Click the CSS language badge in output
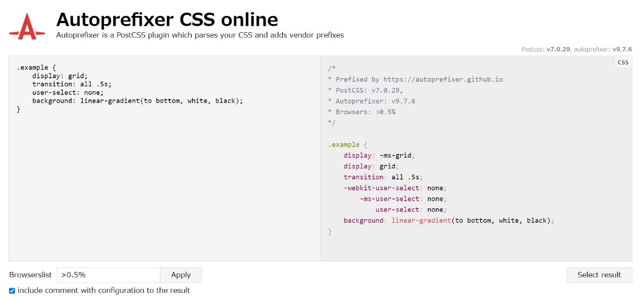The image size is (644, 302). click(623, 62)
